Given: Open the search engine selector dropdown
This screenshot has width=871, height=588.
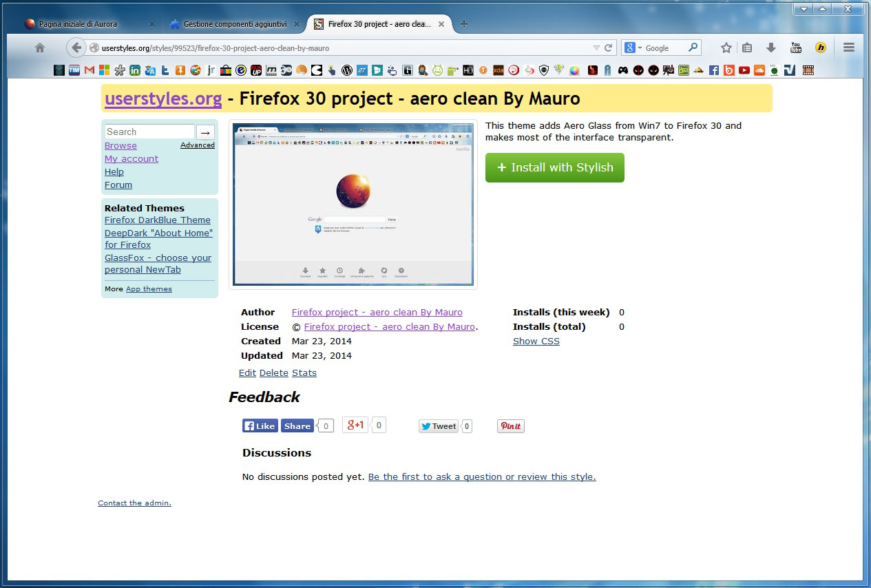Looking at the screenshot, I should point(633,48).
